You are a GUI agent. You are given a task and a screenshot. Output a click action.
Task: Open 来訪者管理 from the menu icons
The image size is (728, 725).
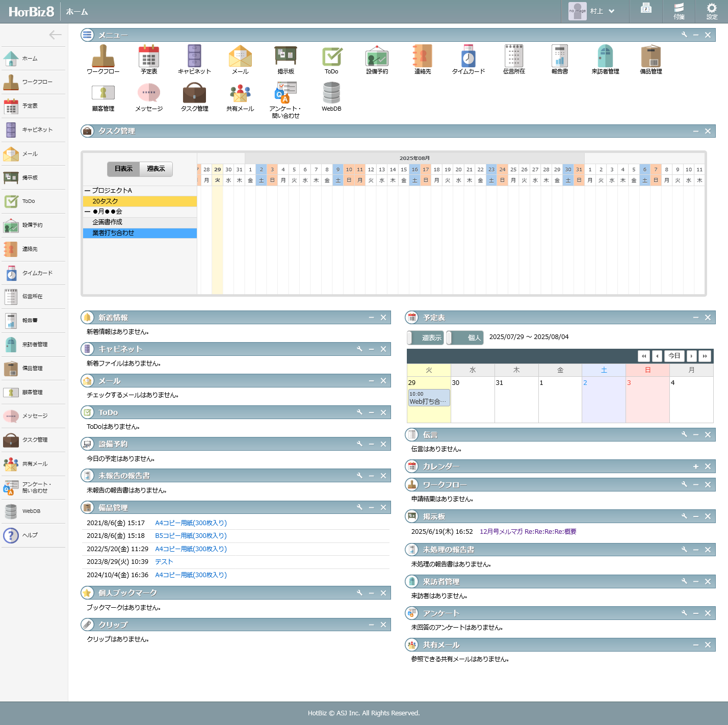pyautogui.click(x=605, y=60)
